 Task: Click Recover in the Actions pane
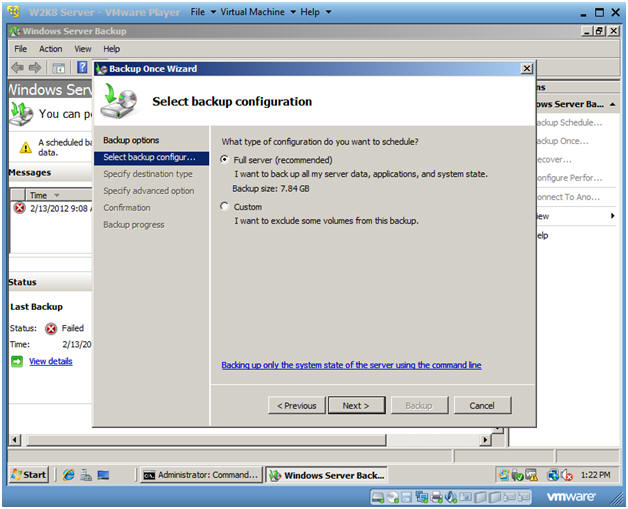(x=554, y=159)
